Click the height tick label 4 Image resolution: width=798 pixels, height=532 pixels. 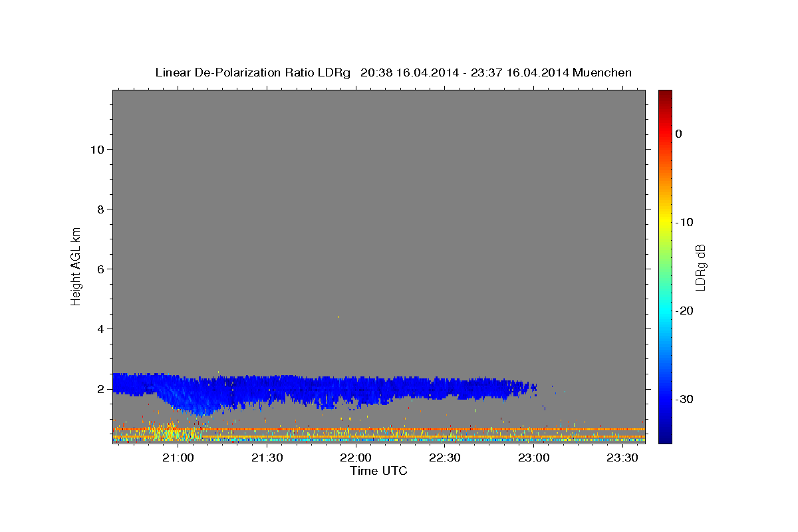pyautogui.click(x=100, y=329)
